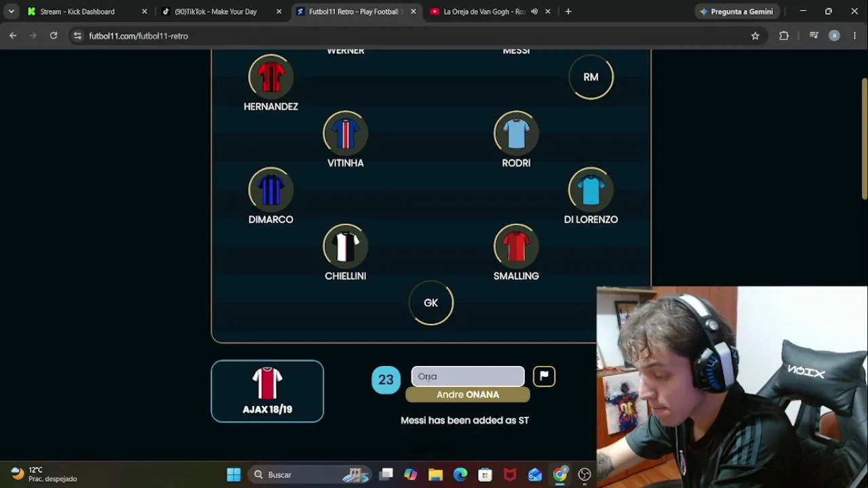Click the 23 countdown timer badge
Viewport: 868px width, 488px height.
pyautogui.click(x=386, y=380)
